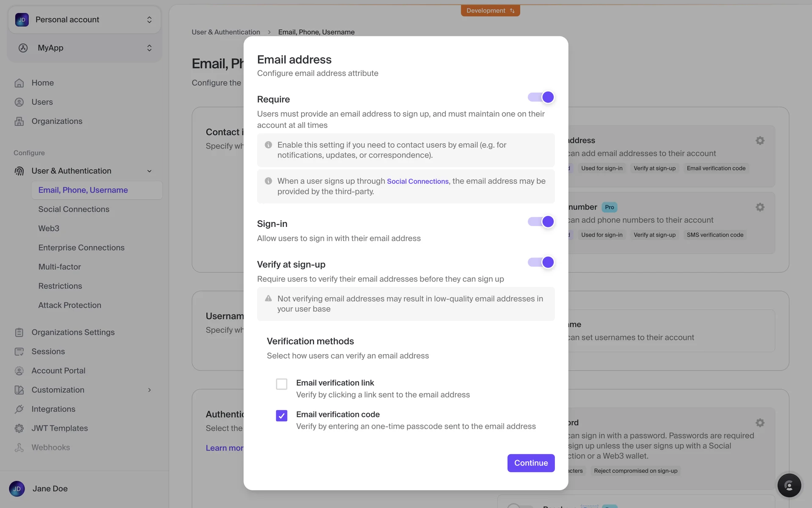Screen dimensions: 812x508
Task: Click the JWT Templates gear icon
Action: point(19,428)
